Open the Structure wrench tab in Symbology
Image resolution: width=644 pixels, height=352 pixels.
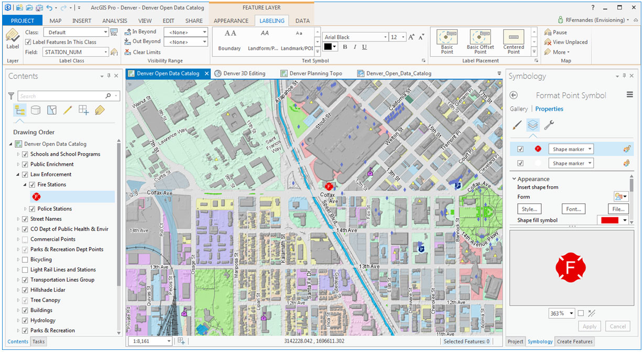click(x=549, y=125)
